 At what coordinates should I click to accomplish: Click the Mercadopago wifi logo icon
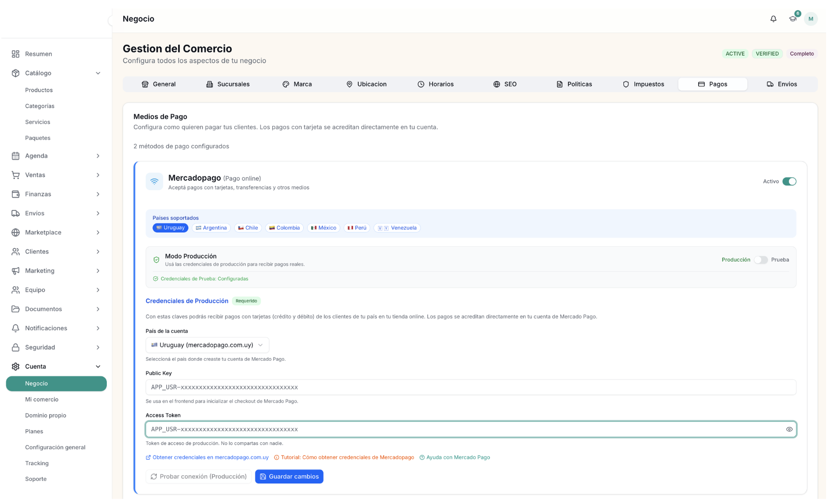tap(154, 182)
